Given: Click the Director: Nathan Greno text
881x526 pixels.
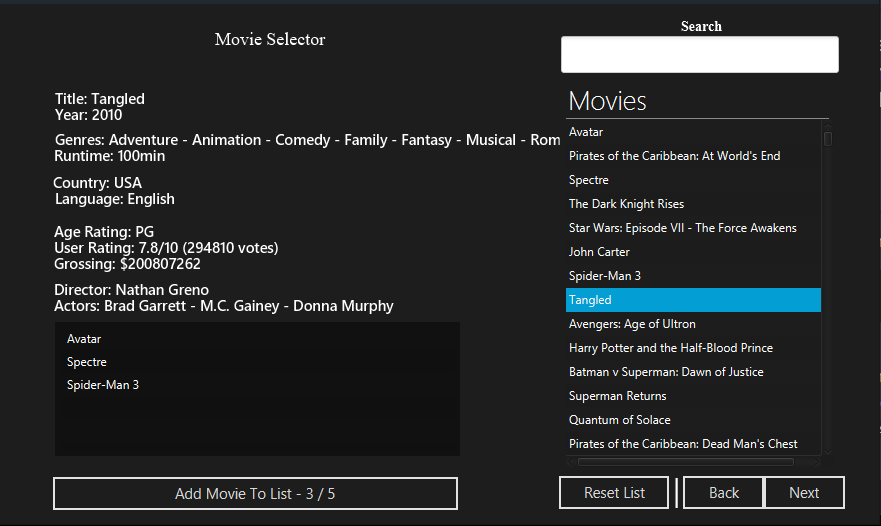Looking at the screenshot, I should point(131,290).
